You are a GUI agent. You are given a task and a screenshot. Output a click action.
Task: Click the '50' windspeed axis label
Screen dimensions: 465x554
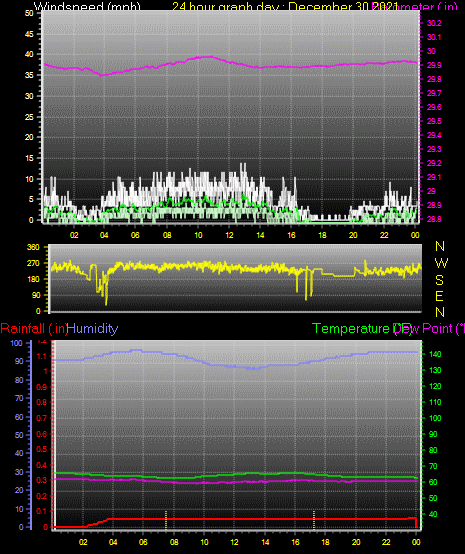(29, 13)
